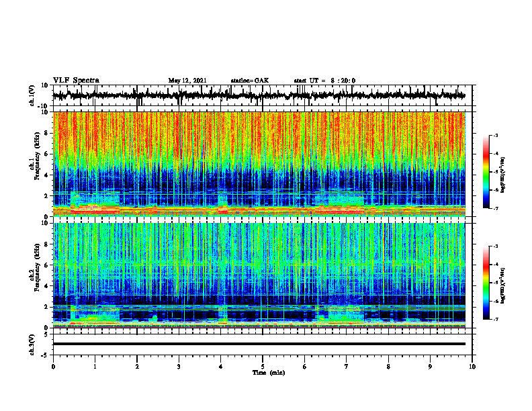Screen dimensions: 532x411
Task: Click the "ch.1(V)" axis label
Action: (32, 95)
